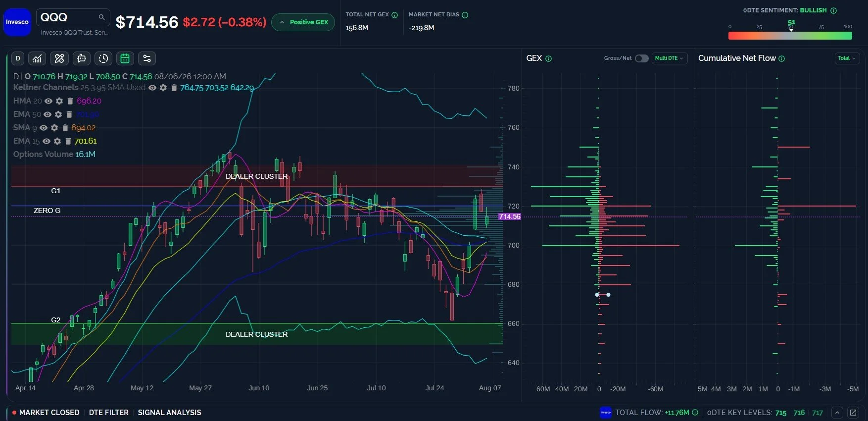The image size is (868, 421).
Task: Click the Keltner Channels indicator name
Action: click(x=46, y=88)
